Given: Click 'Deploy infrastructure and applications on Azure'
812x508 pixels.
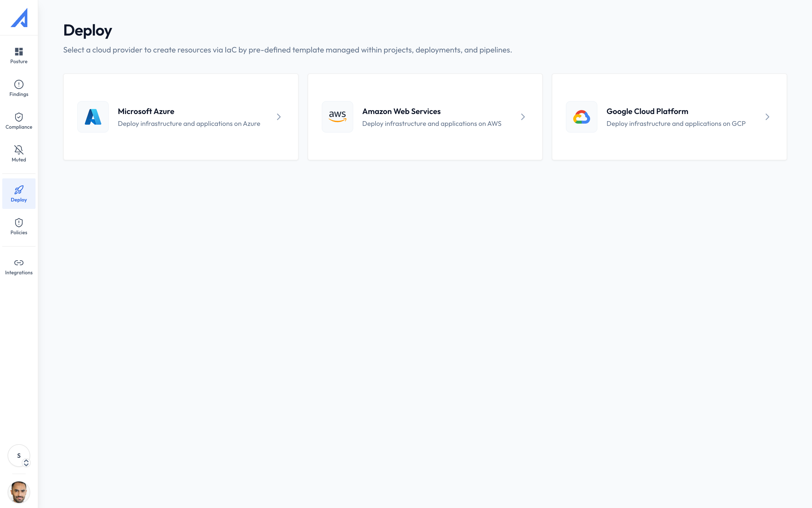Looking at the screenshot, I should 189,124.
